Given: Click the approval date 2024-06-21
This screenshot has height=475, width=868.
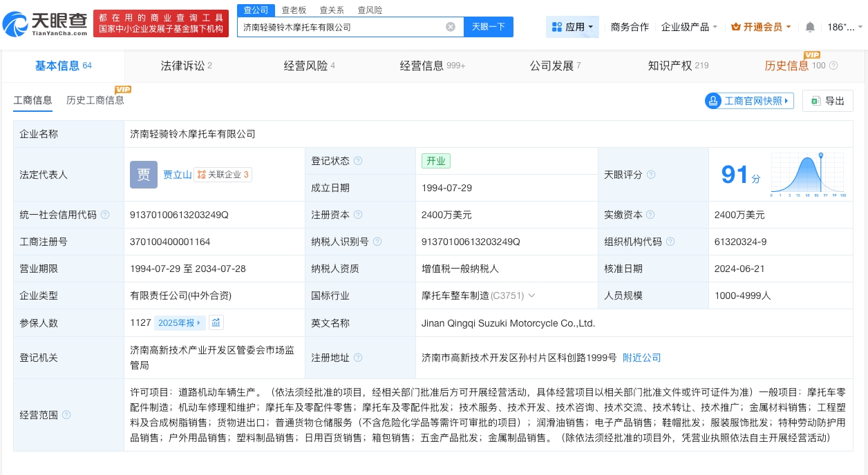Looking at the screenshot, I should coord(739,269).
